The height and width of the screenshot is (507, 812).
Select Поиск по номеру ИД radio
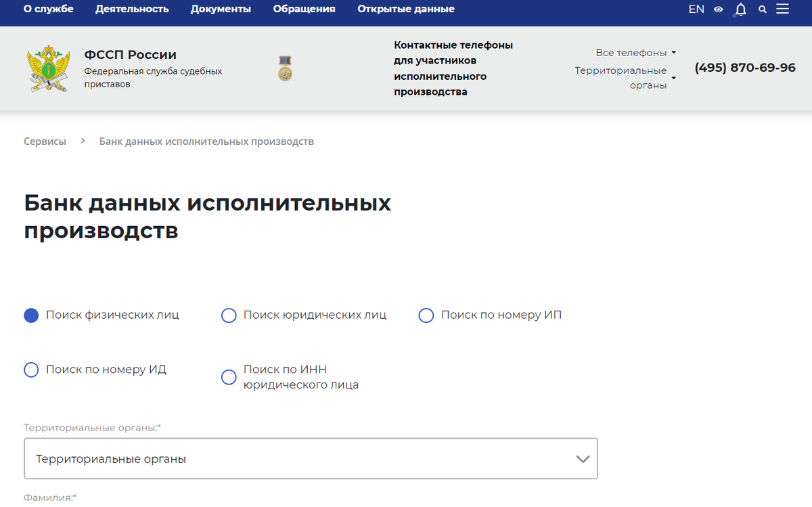click(x=31, y=370)
